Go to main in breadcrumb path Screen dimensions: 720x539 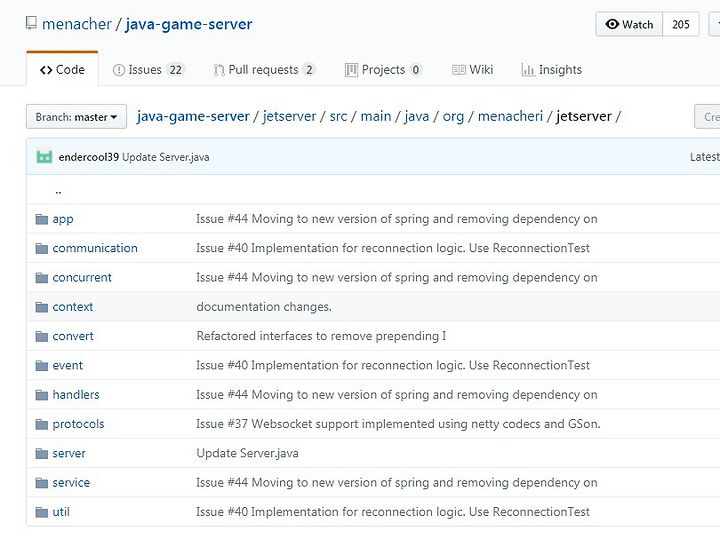click(x=376, y=117)
